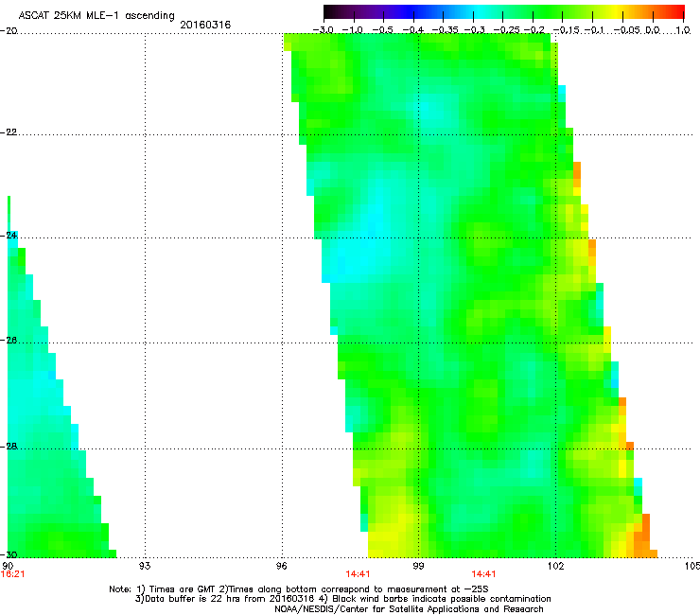Image resolution: width=700 pixels, height=615 pixels.
Task: Select the -0.2 color scale label
Action: (534, 30)
